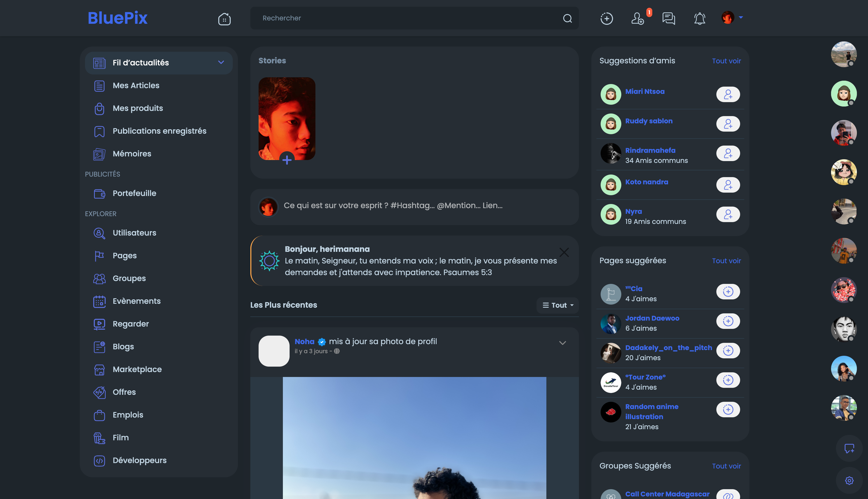Open Rindramahefa's profile name
Screen dimensions: 868x499
coord(650,150)
